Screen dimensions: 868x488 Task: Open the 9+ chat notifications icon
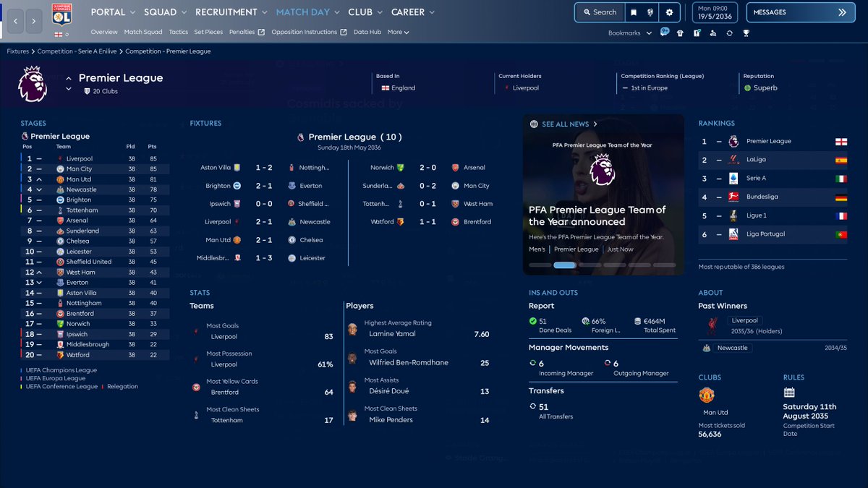pyautogui.click(x=665, y=33)
